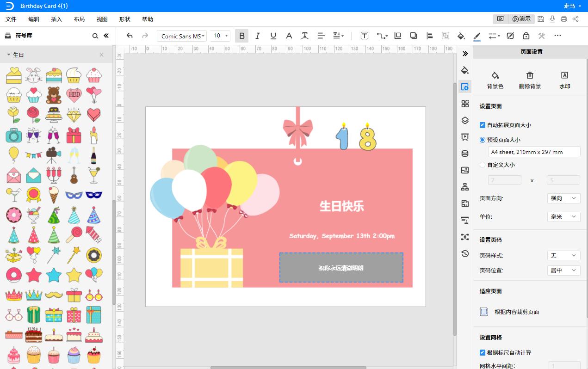Open the layers panel in the right sidebar

465,120
